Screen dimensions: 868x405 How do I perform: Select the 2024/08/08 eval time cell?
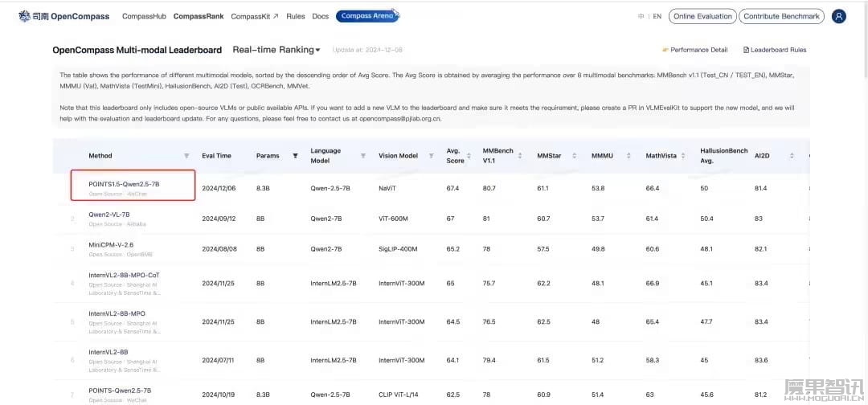click(x=219, y=249)
